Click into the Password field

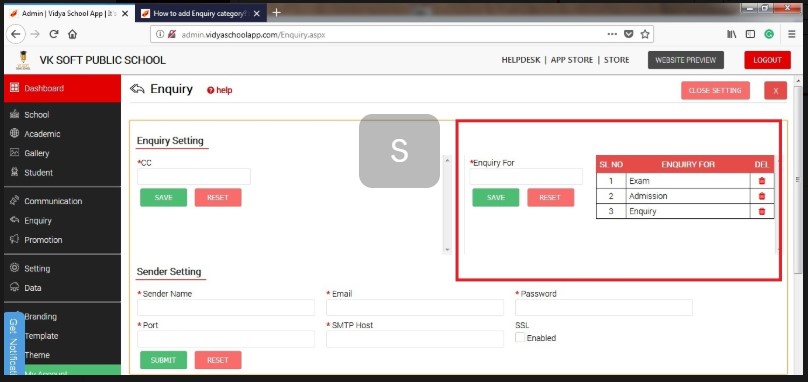[x=603, y=308]
